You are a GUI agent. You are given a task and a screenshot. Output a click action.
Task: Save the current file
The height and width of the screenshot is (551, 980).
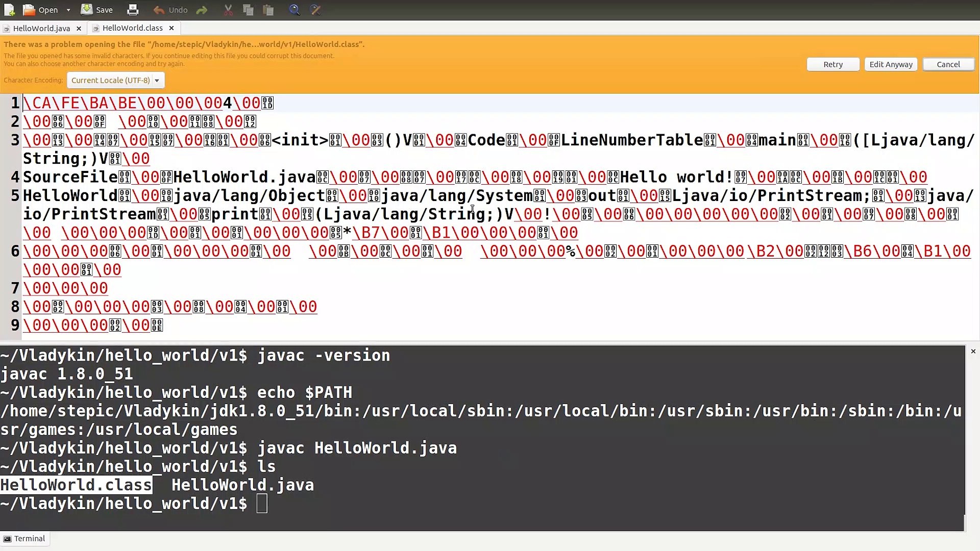point(97,10)
